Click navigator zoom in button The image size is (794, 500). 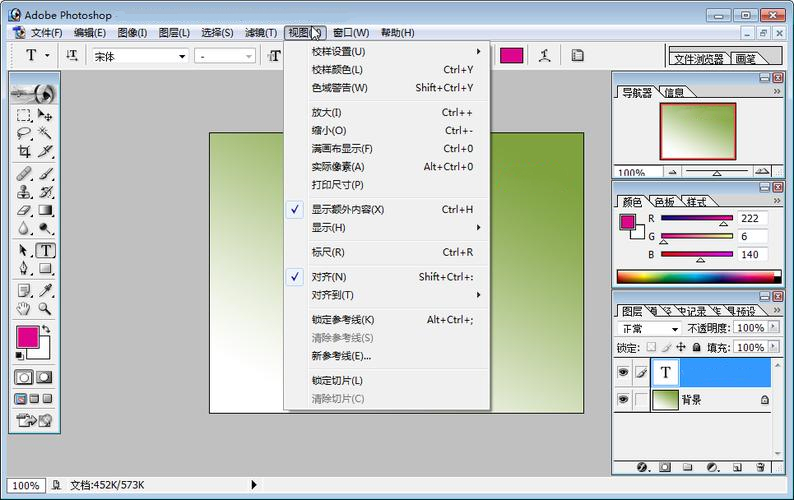(762, 171)
